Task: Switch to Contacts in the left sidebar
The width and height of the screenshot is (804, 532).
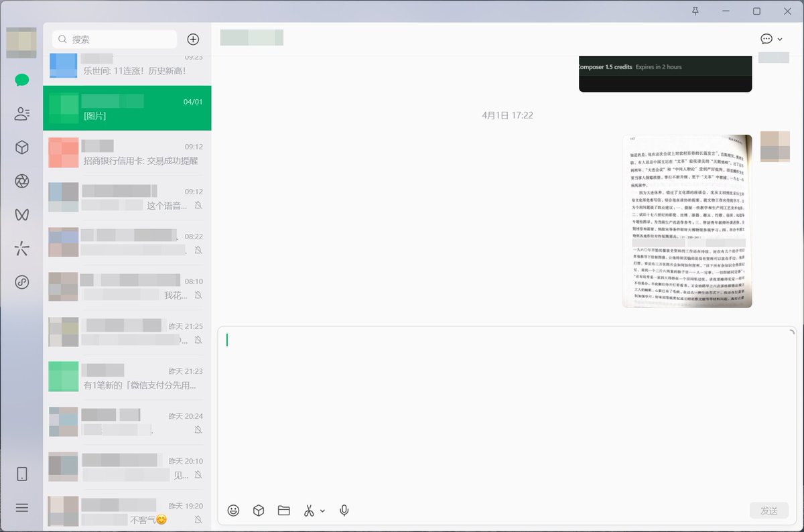Action: pyautogui.click(x=21, y=113)
